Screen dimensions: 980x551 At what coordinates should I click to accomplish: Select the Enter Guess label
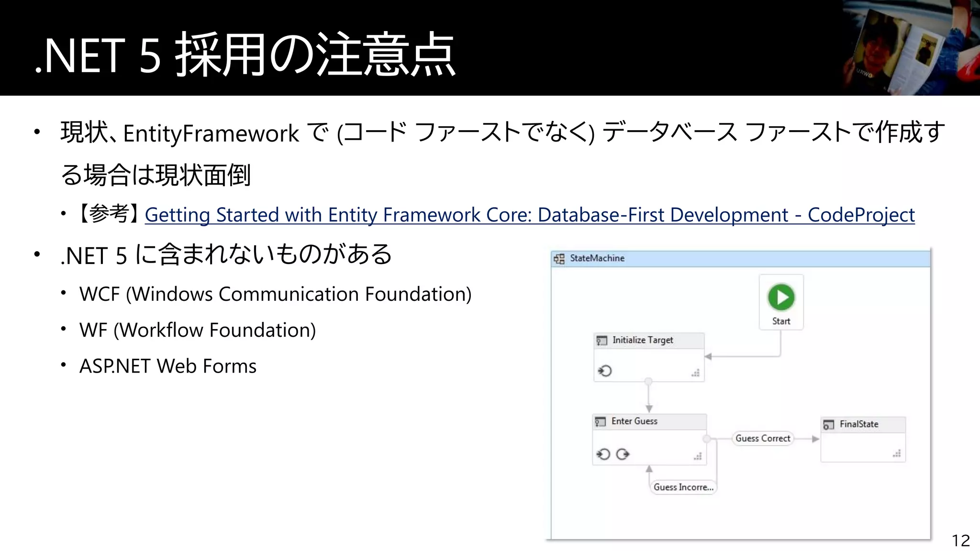click(x=635, y=421)
